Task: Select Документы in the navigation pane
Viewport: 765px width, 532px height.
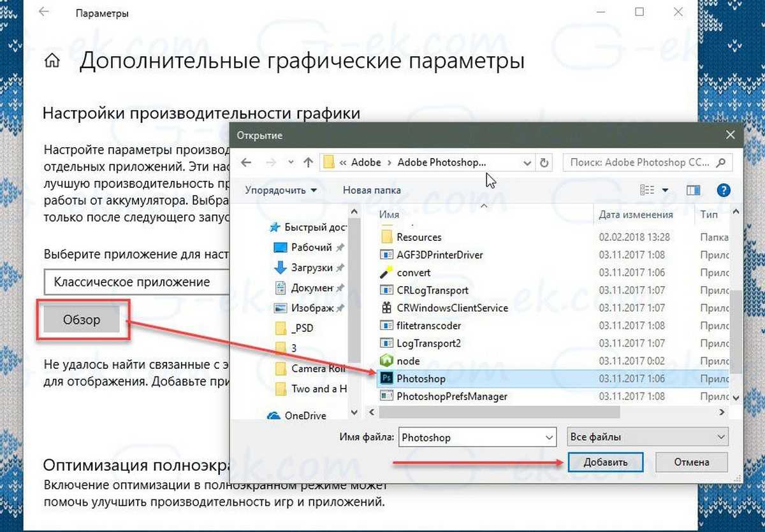Action: (x=309, y=288)
